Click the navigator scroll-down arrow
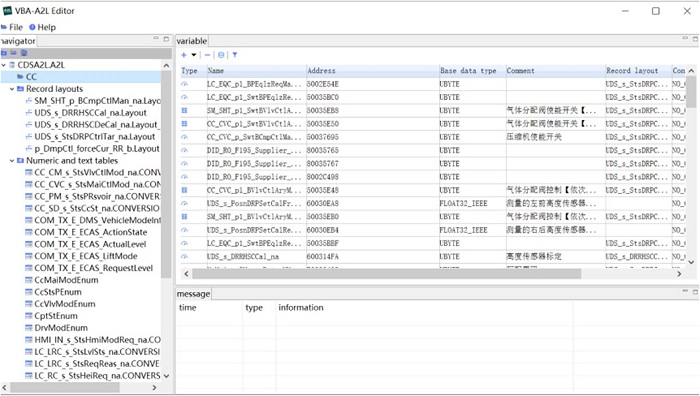700x396 pixels. coord(167,376)
